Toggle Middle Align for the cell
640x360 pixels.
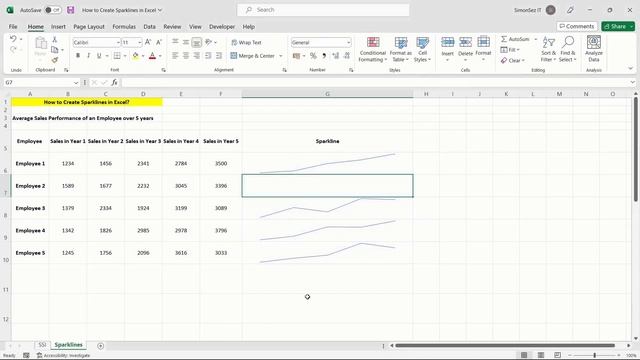click(x=186, y=42)
